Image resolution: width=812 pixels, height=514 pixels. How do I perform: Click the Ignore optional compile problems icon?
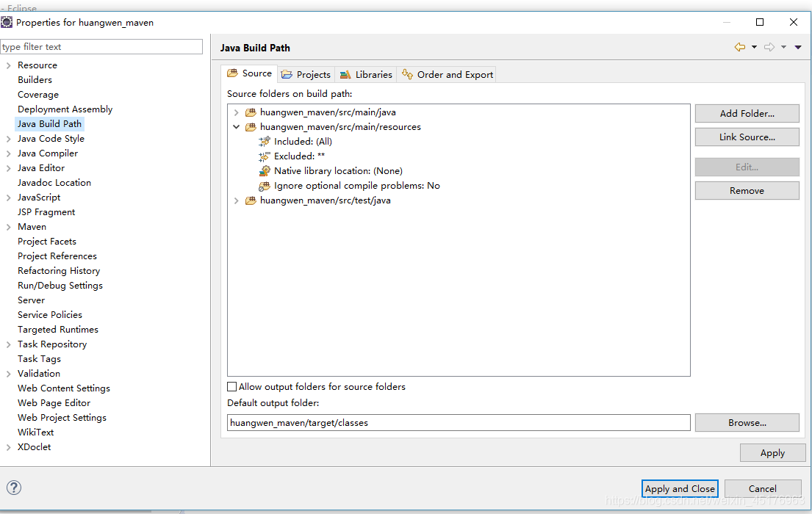point(265,186)
